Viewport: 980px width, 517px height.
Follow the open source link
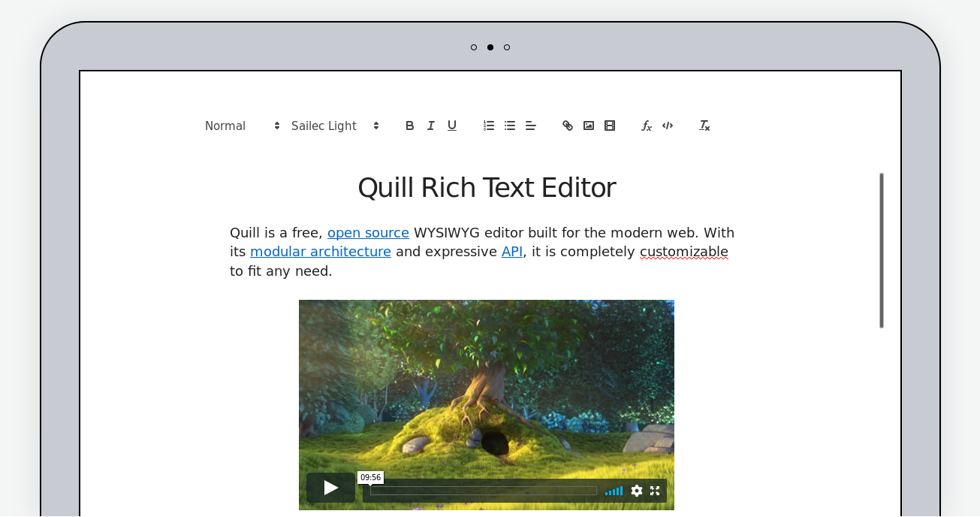coord(368,233)
